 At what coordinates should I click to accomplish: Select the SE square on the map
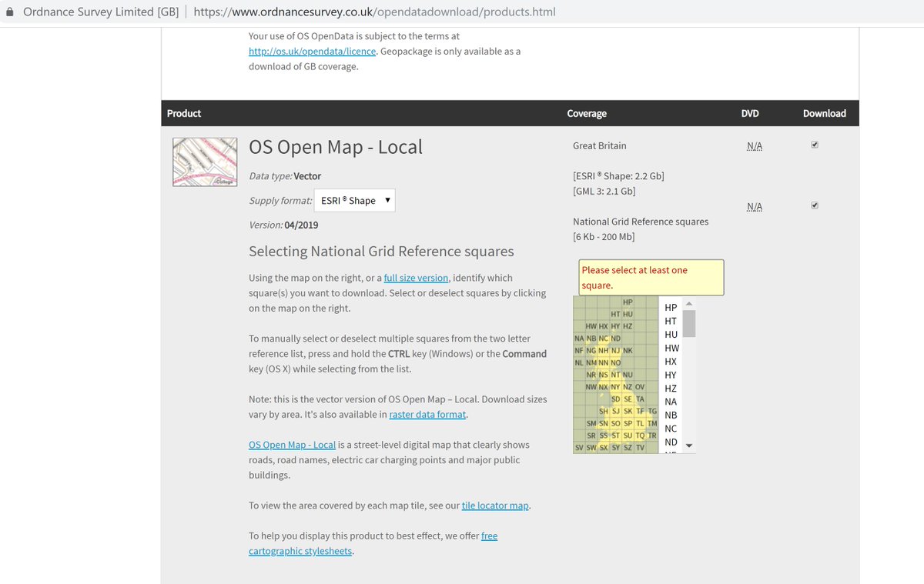click(x=628, y=399)
